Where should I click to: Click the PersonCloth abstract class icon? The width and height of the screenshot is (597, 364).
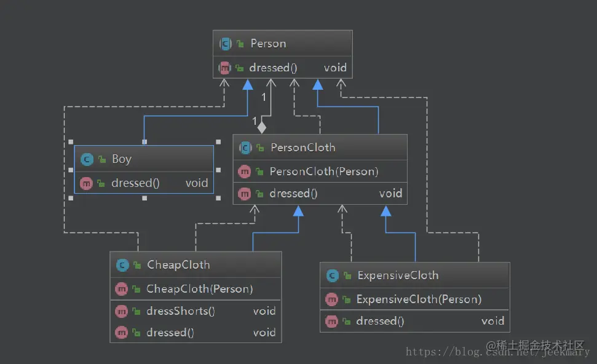tap(245, 148)
